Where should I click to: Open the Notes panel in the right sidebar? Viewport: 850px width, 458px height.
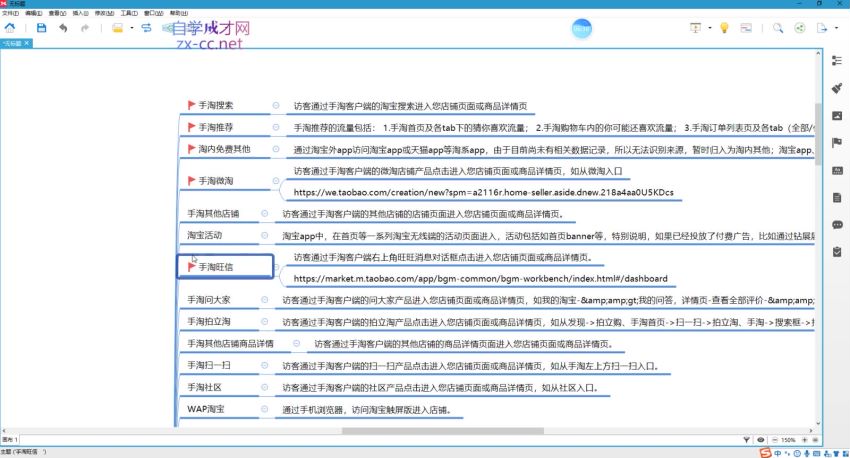tap(837, 197)
